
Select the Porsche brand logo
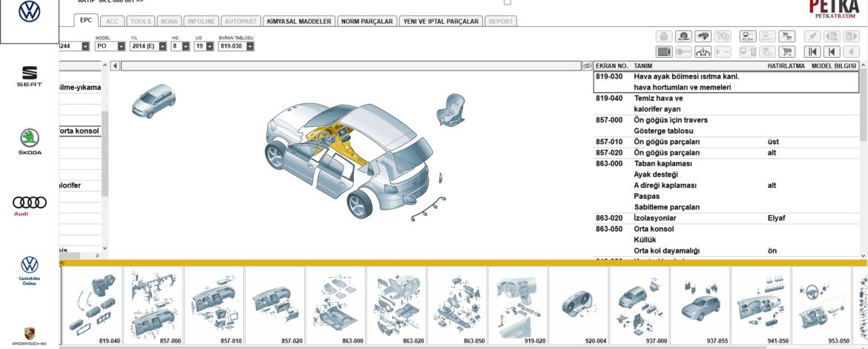point(30,336)
